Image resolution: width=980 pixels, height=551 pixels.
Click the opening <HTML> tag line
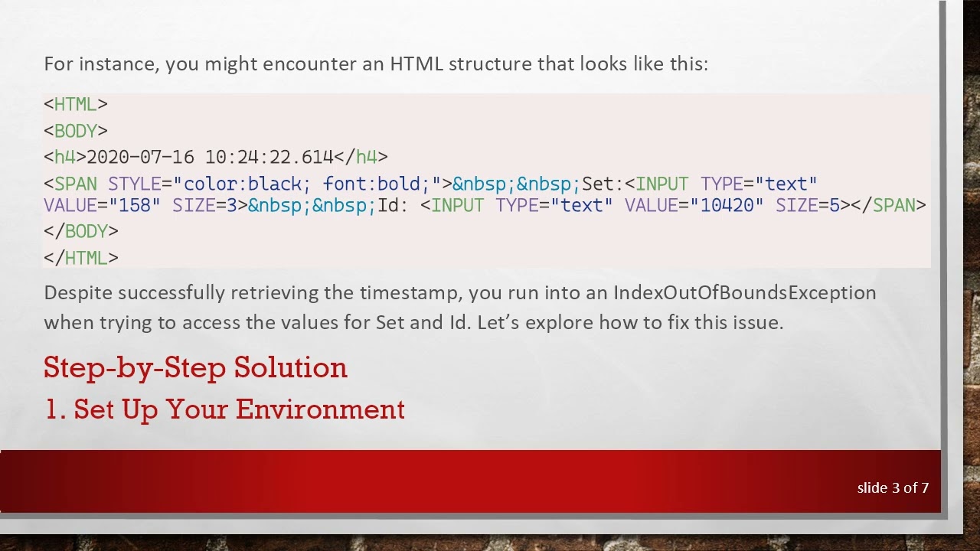[x=76, y=105]
